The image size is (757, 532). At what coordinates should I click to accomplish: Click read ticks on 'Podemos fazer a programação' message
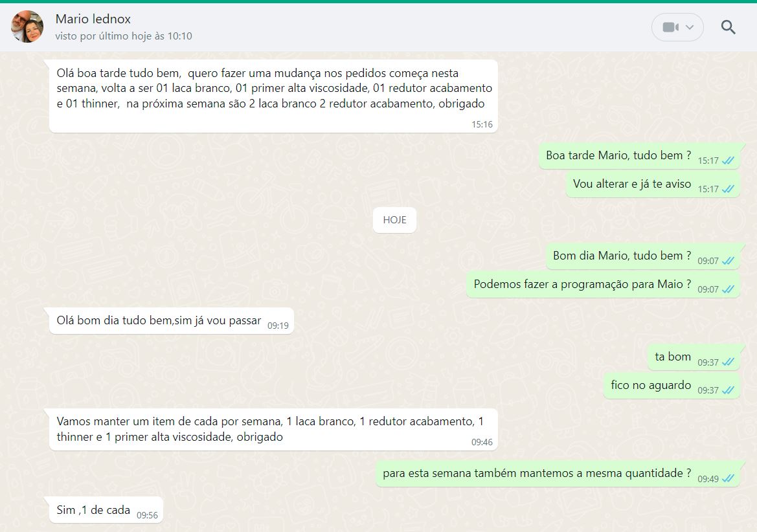click(728, 289)
